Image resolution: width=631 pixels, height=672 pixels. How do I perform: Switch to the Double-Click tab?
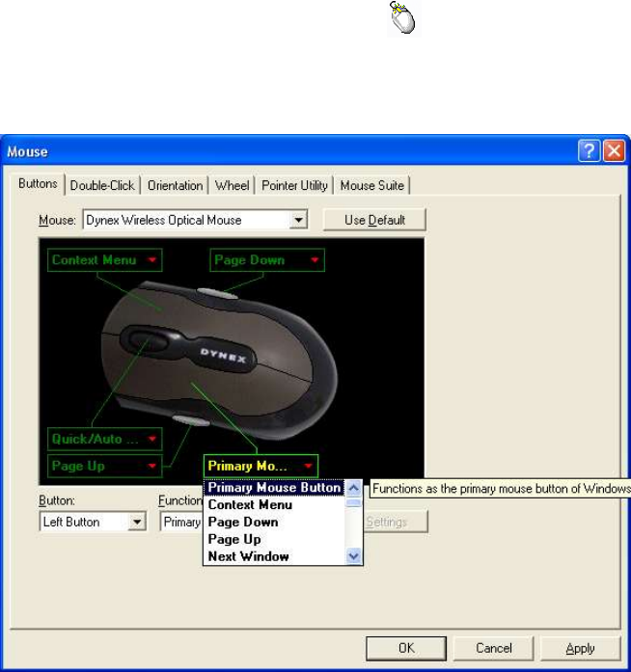click(x=102, y=185)
